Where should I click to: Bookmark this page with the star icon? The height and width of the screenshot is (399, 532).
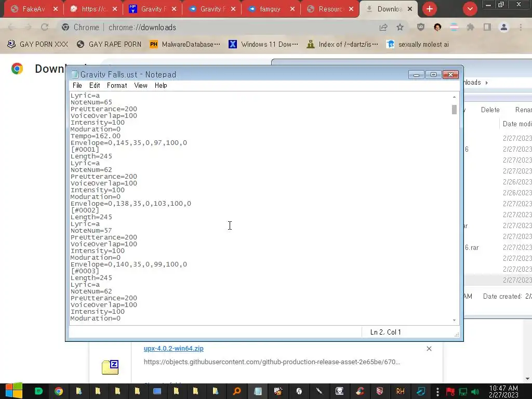click(x=400, y=28)
